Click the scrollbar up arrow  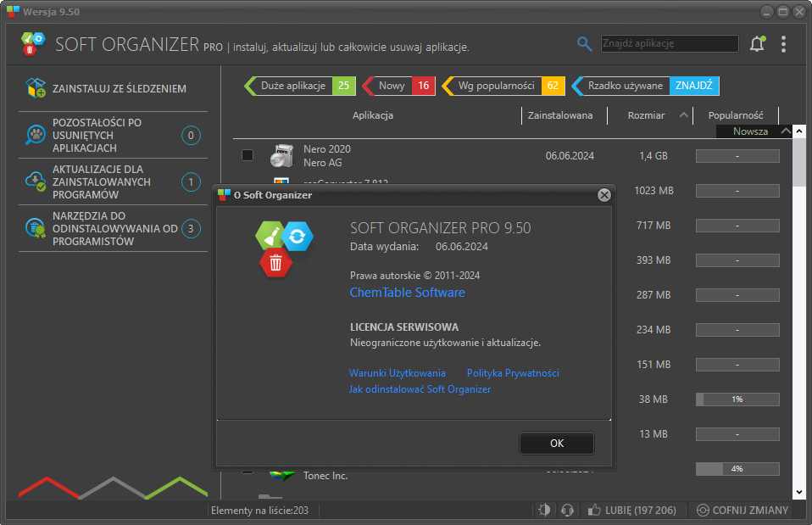point(799,131)
